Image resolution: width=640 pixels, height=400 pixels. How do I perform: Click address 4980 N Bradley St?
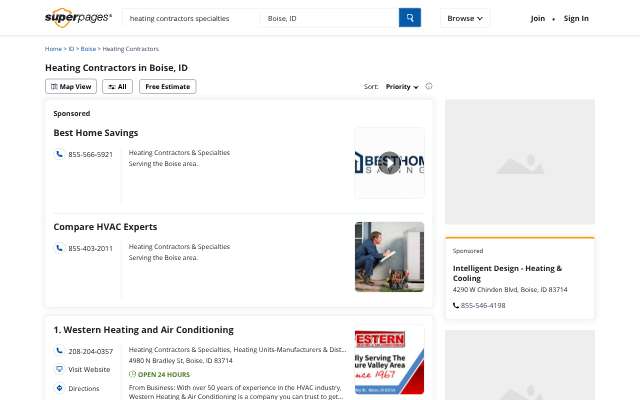(180, 360)
